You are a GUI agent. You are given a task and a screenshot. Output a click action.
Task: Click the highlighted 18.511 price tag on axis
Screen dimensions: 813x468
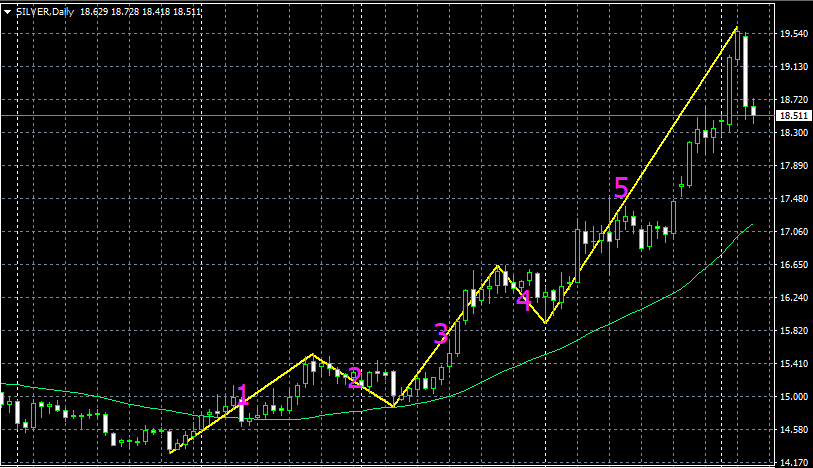(x=794, y=116)
